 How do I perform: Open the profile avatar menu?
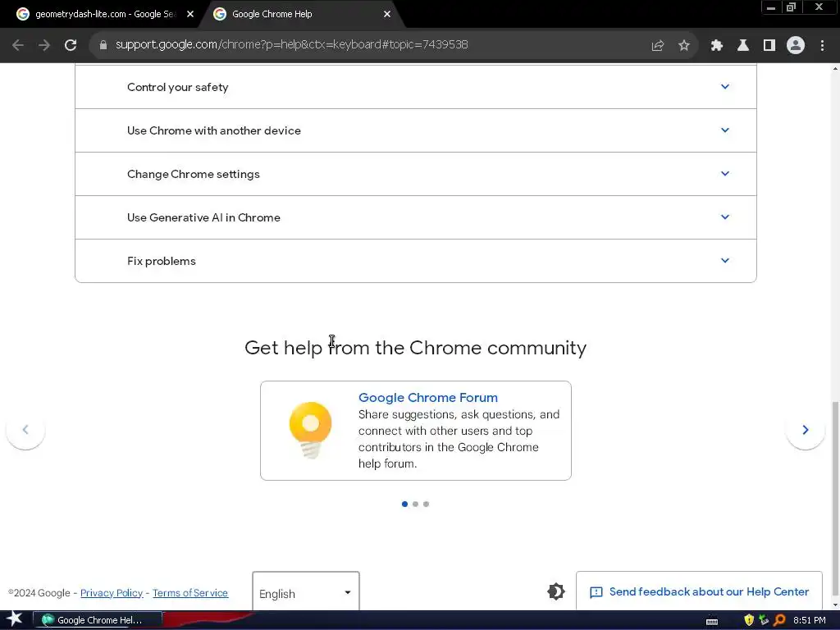pyautogui.click(x=796, y=45)
